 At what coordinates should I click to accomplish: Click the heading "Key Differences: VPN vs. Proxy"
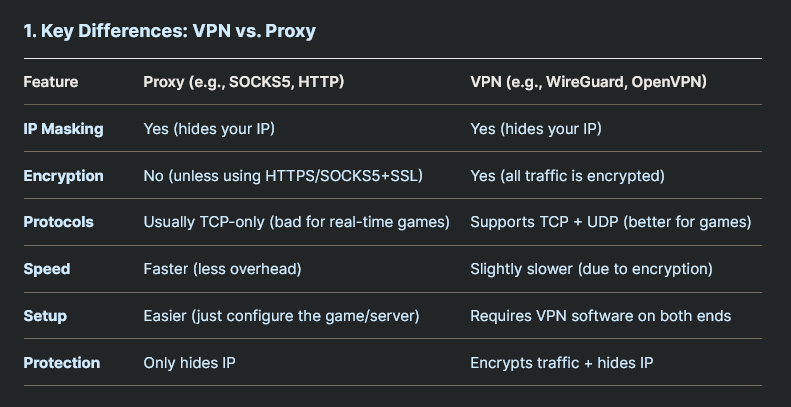tap(170, 31)
